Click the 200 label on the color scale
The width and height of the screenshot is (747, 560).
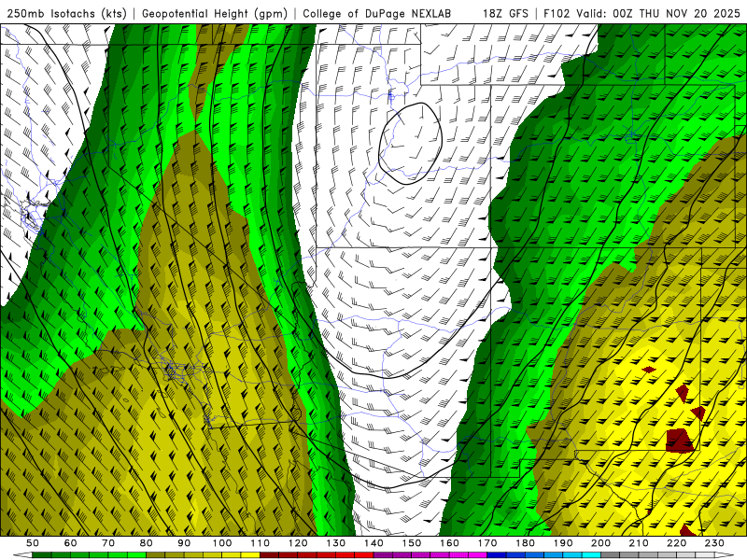click(601, 543)
